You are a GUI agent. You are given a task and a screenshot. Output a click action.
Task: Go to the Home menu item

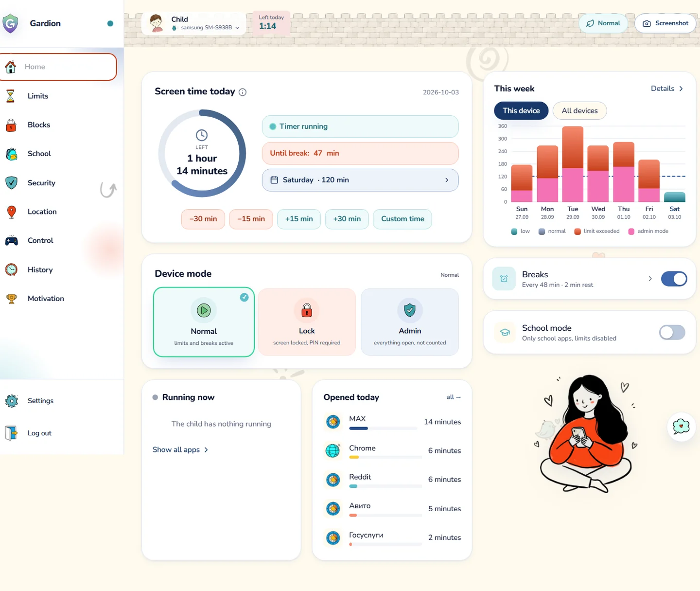pyautogui.click(x=58, y=67)
